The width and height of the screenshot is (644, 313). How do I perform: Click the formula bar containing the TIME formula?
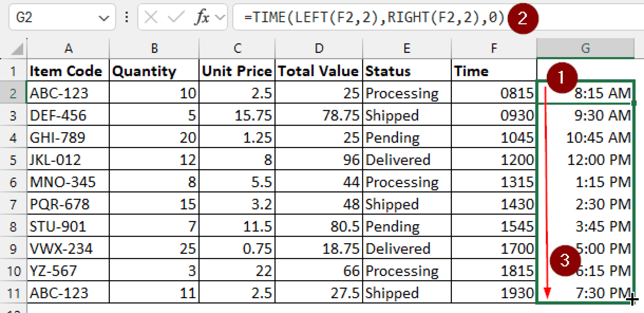pyautogui.click(x=346, y=17)
